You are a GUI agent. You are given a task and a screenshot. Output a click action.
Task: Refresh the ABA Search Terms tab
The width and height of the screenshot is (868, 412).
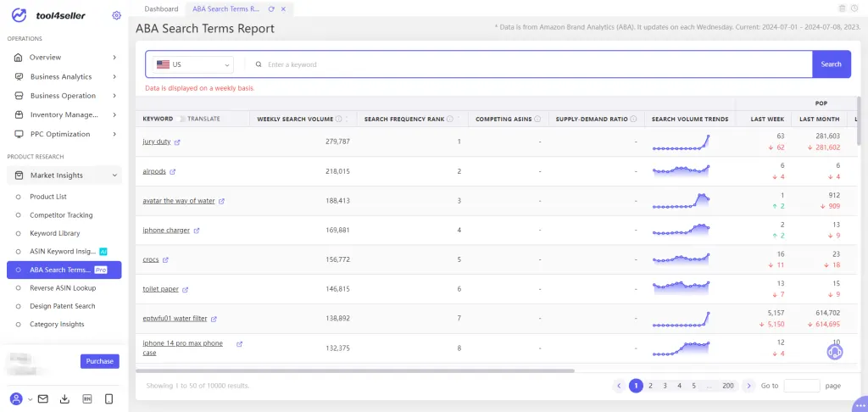271,8
